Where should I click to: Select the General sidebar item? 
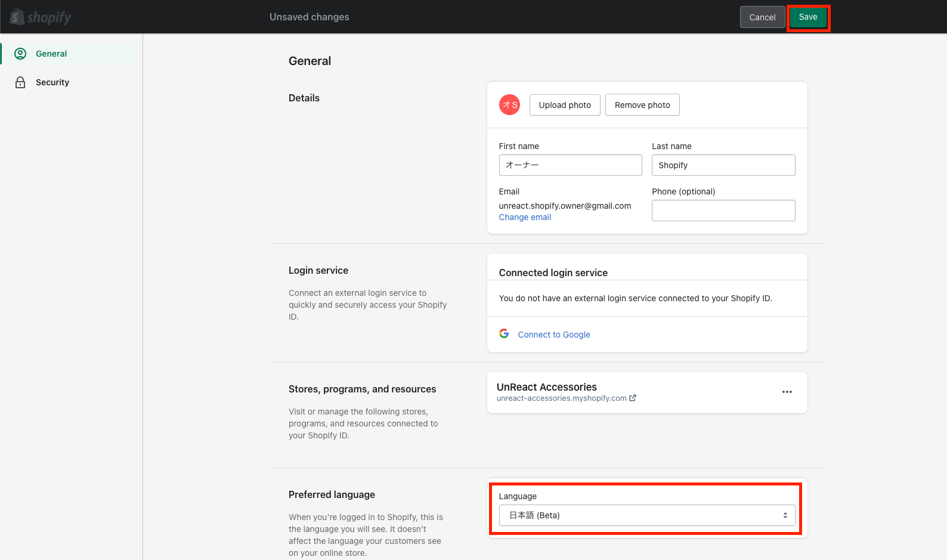click(71, 54)
